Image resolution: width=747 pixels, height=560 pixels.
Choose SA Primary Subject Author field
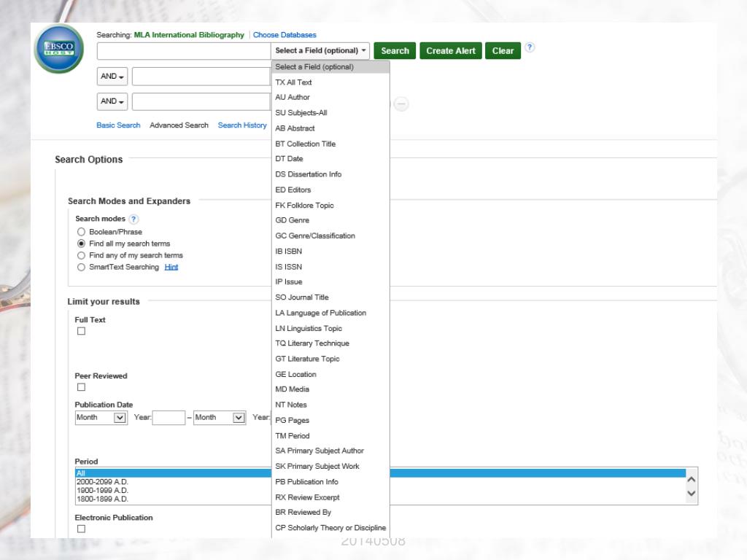click(x=330, y=451)
